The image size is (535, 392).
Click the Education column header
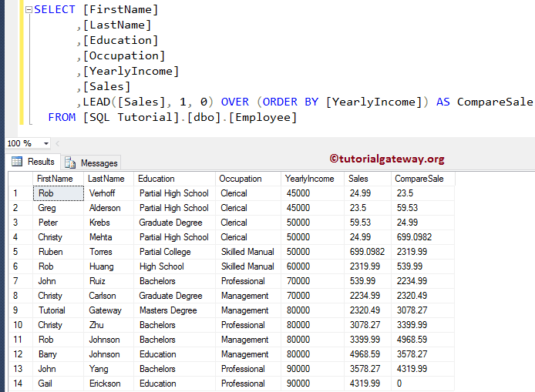point(174,179)
